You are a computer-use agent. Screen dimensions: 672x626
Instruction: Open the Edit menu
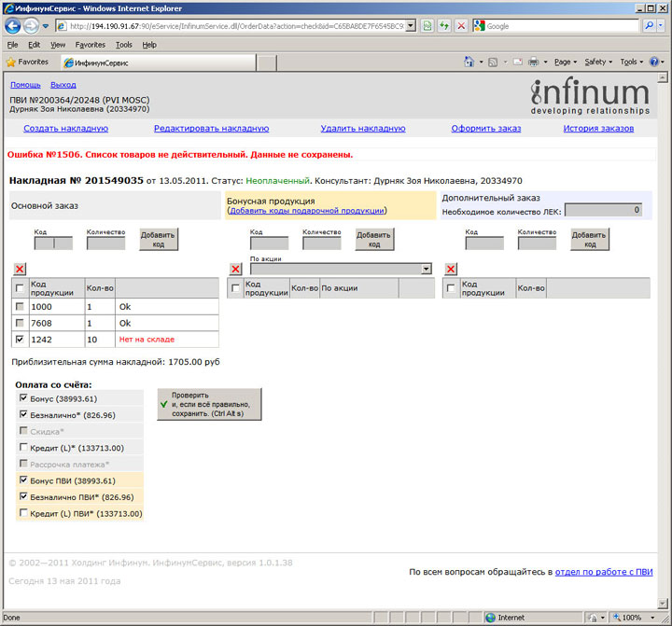34,45
